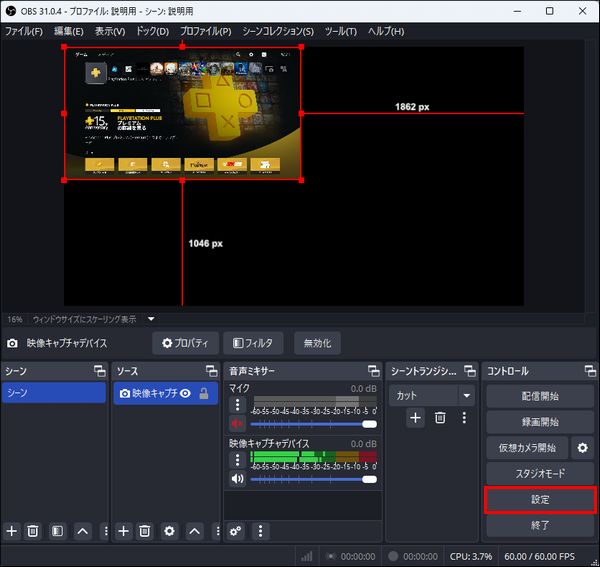Screen dimensions: 600x567
Task: Click network status bars icon in status bar
Action: coord(307,556)
